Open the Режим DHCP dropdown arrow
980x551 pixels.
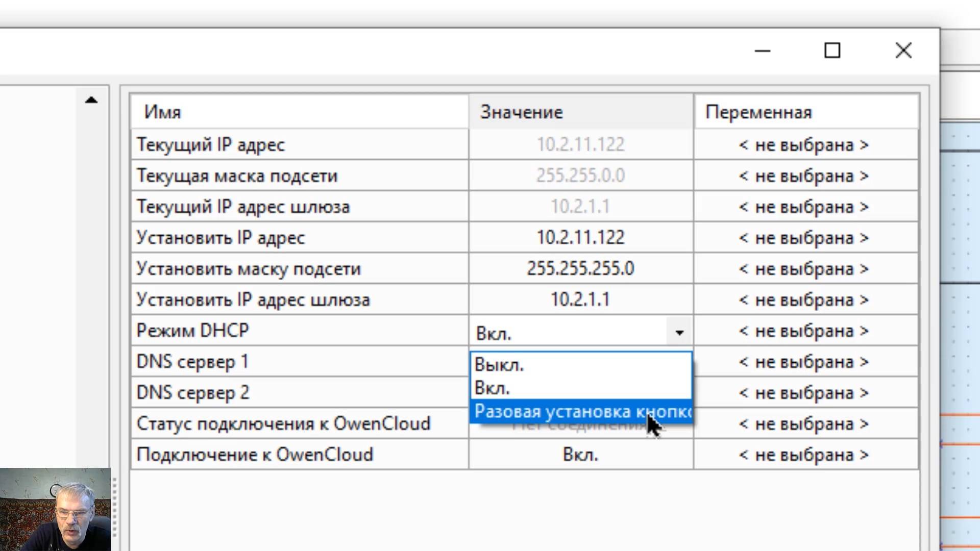(x=679, y=333)
